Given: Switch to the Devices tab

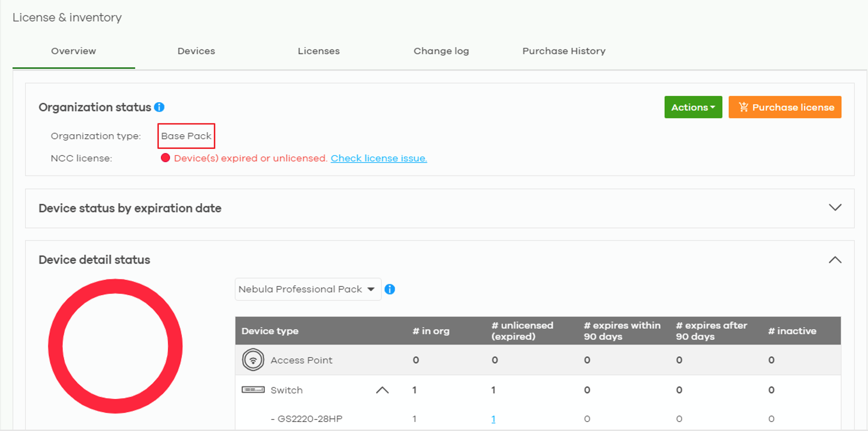Looking at the screenshot, I should click(196, 51).
